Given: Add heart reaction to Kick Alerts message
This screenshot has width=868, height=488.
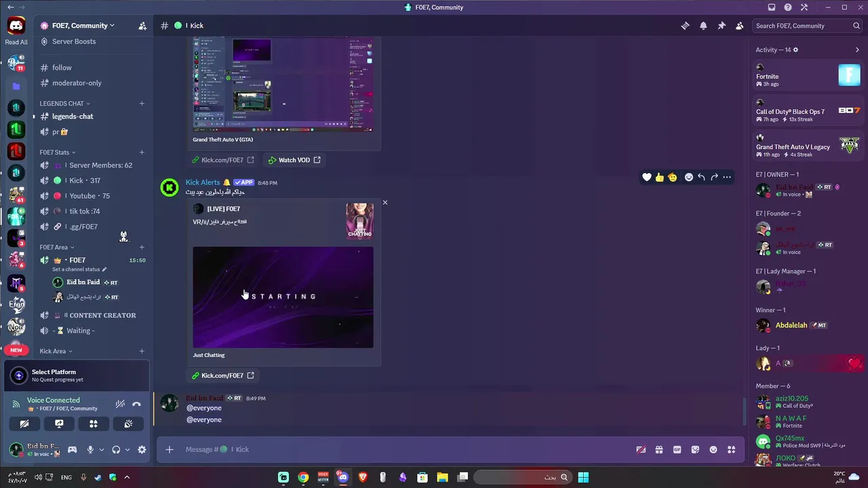Looking at the screenshot, I should pyautogui.click(x=647, y=178).
